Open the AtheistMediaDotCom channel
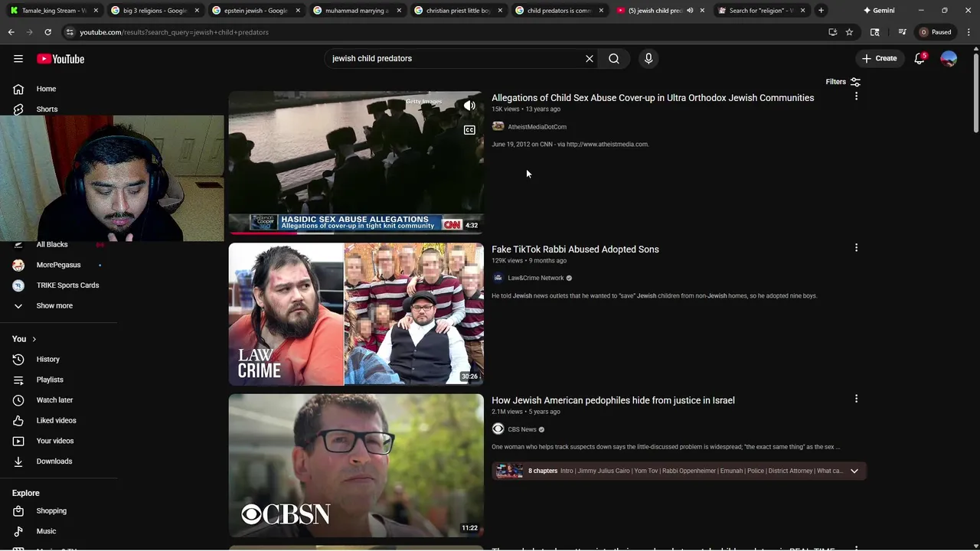 point(537,127)
